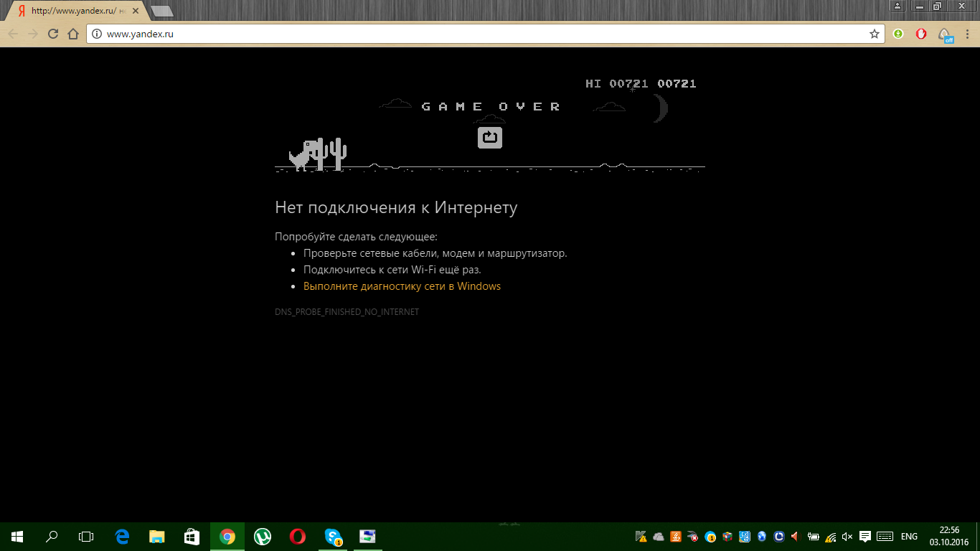
Task: Open File Explorer from the taskbar
Action: (156, 536)
